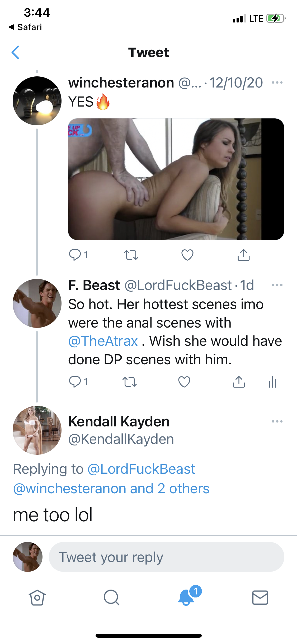
Task: Go to the Search tab
Action: (111, 597)
